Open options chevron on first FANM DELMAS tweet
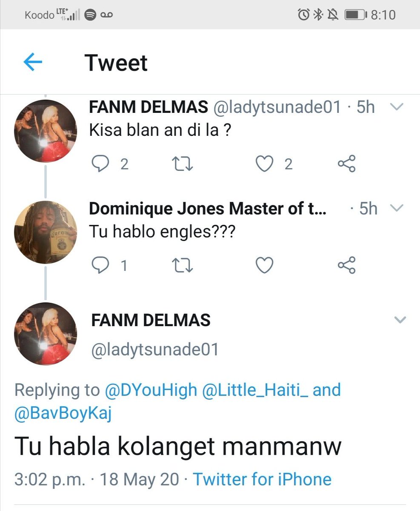The height and width of the screenshot is (511, 420). click(397, 108)
